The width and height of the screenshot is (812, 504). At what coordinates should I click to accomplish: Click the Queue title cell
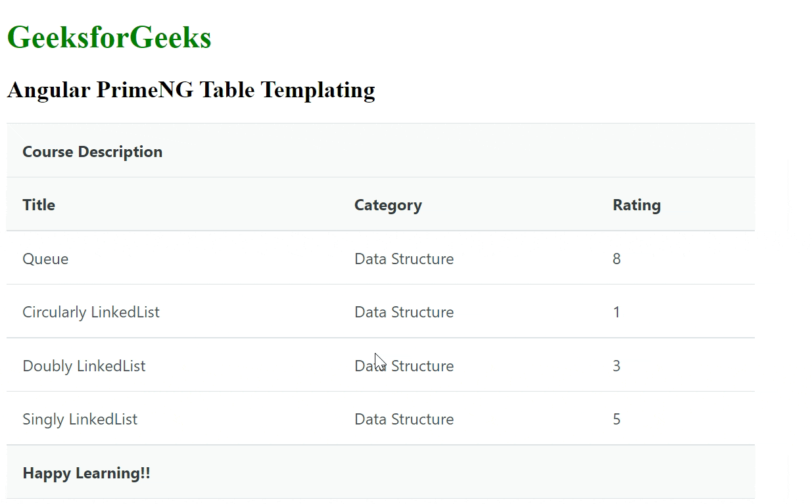tap(45, 259)
